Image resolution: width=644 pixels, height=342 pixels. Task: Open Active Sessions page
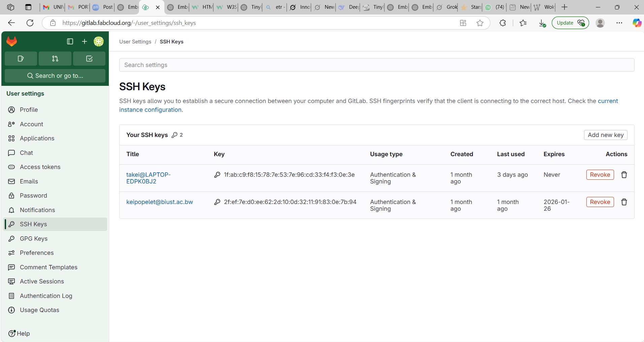coord(56,281)
